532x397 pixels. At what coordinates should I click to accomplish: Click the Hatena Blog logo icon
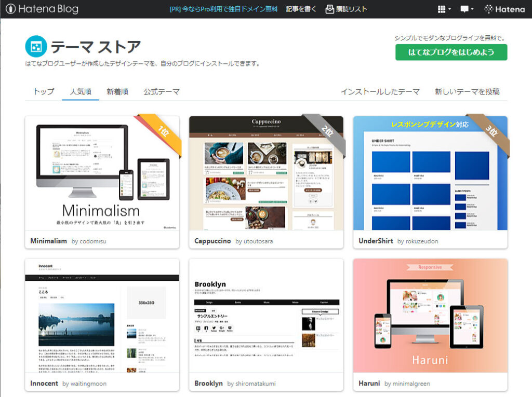coord(10,9)
